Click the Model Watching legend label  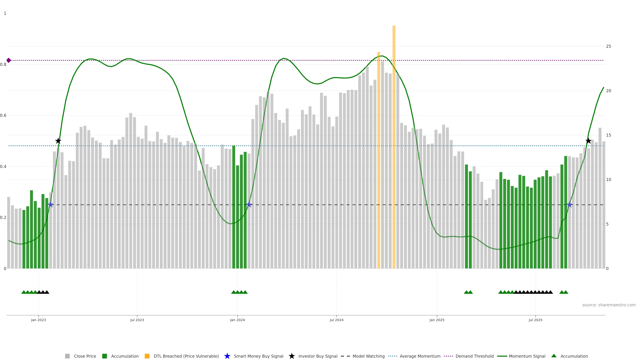tap(368, 356)
